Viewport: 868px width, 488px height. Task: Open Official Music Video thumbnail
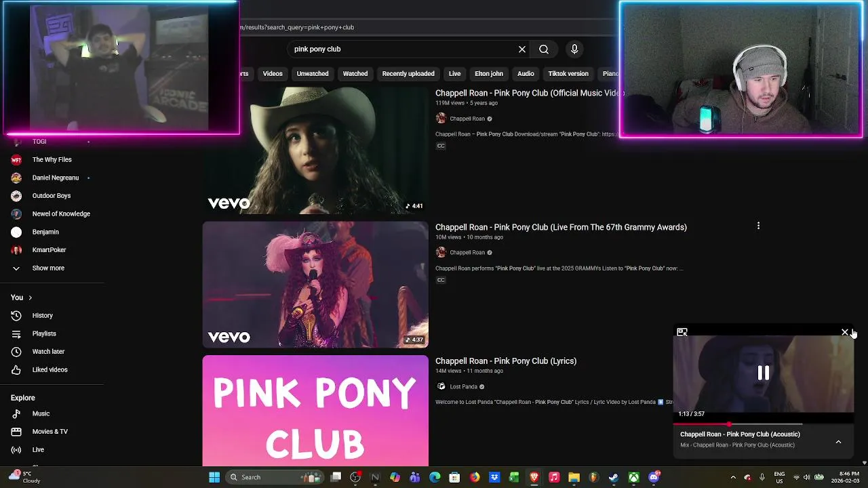coord(315,150)
